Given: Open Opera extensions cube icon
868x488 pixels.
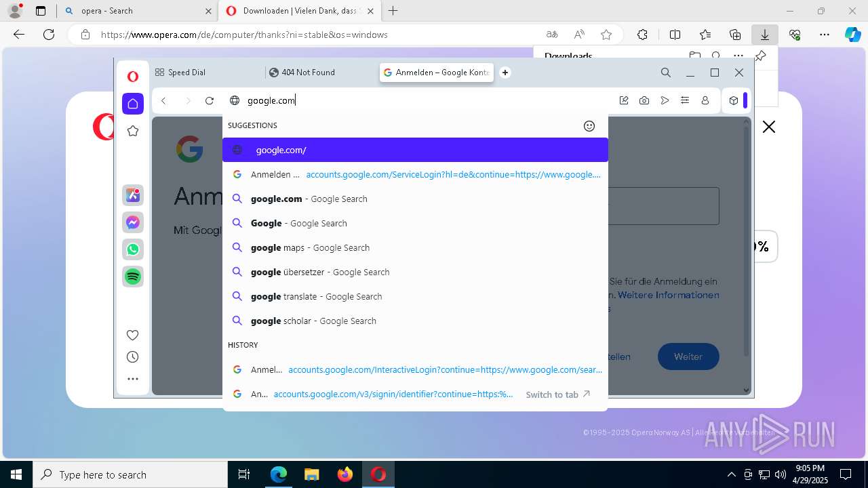Looking at the screenshot, I should pyautogui.click(x=734, y=100).
